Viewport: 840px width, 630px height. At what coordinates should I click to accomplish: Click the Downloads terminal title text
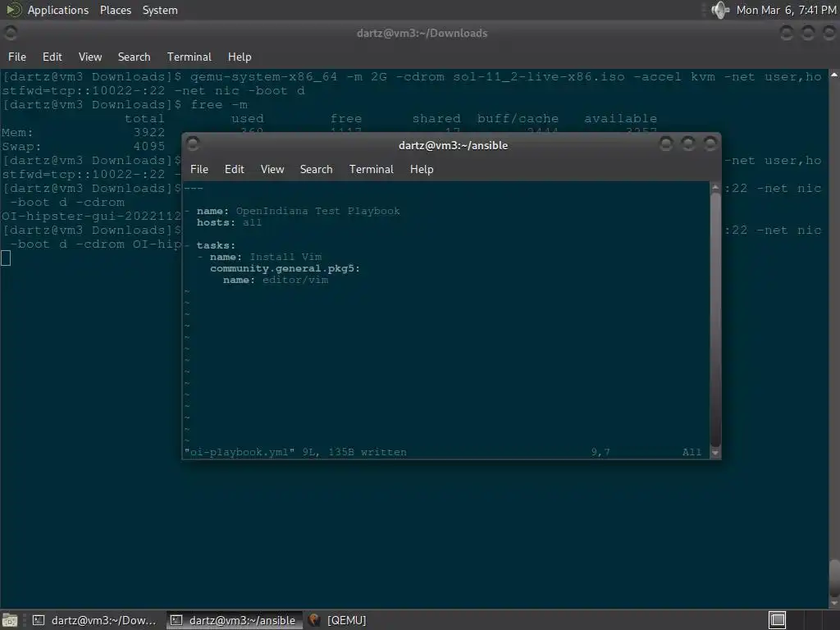(422, 33)
